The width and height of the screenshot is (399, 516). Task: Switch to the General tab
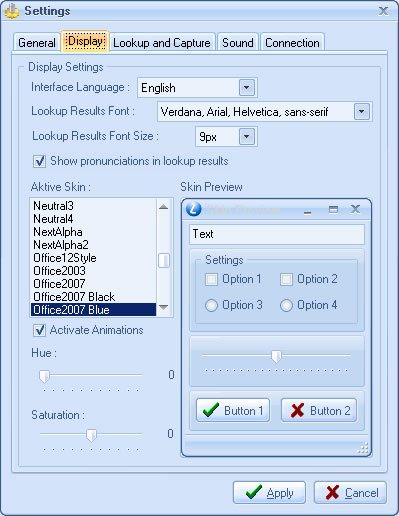pyautogui.click(x=37, y=43)
